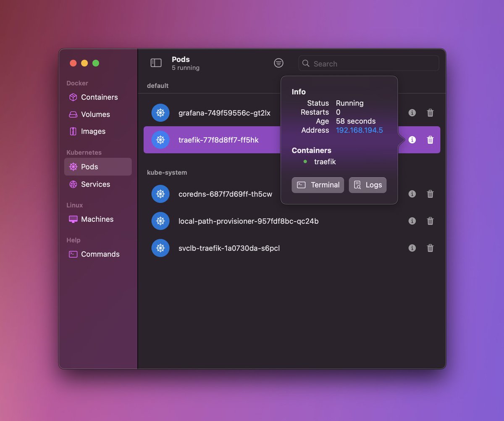The height and width of the screenshot is (421, 504).
Task: Select Pods in the sidebar
Action: (98, 167)
